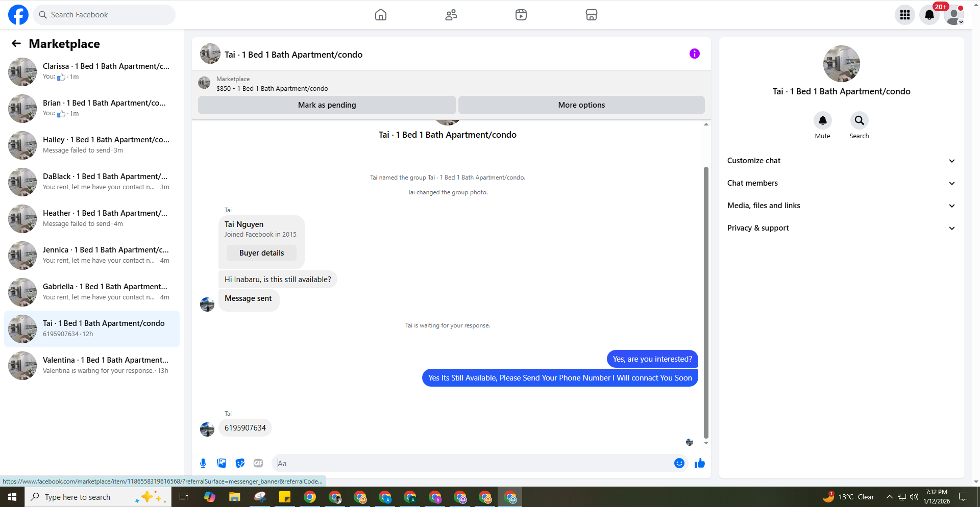This screenshot has height=507, width=980.
Task: Show hidden system tray icons arrow
Action: point(890,497)
